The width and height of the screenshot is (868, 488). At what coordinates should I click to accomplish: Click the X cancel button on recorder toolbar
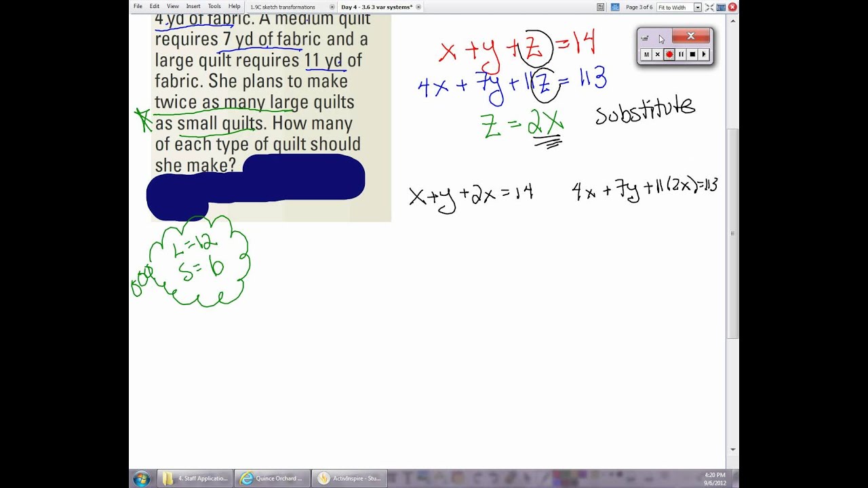(658, 54)
